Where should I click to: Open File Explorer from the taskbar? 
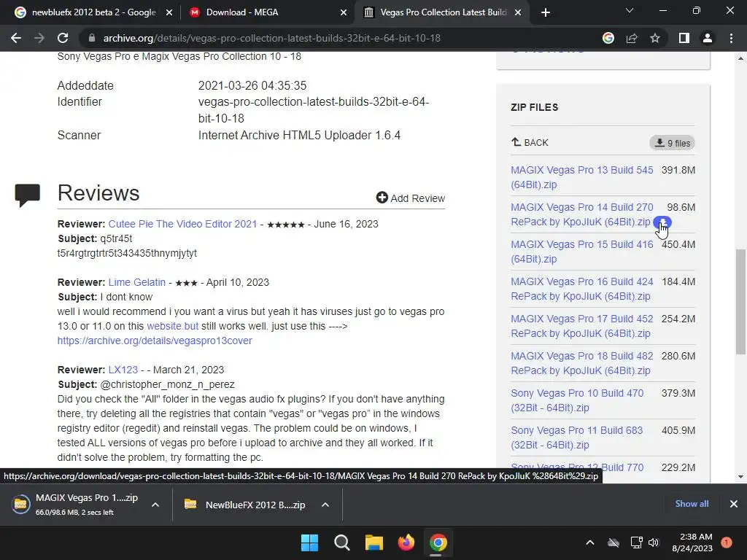[374, 542]
